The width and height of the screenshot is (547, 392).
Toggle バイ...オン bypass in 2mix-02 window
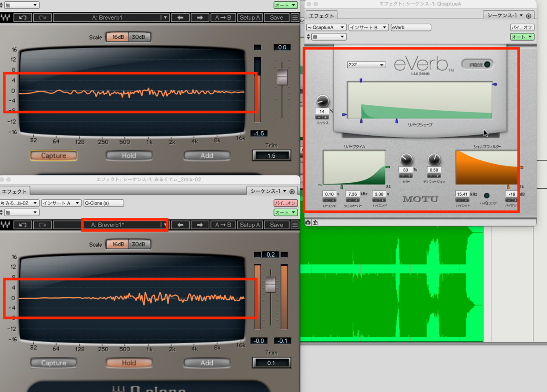tap(286, 203)
